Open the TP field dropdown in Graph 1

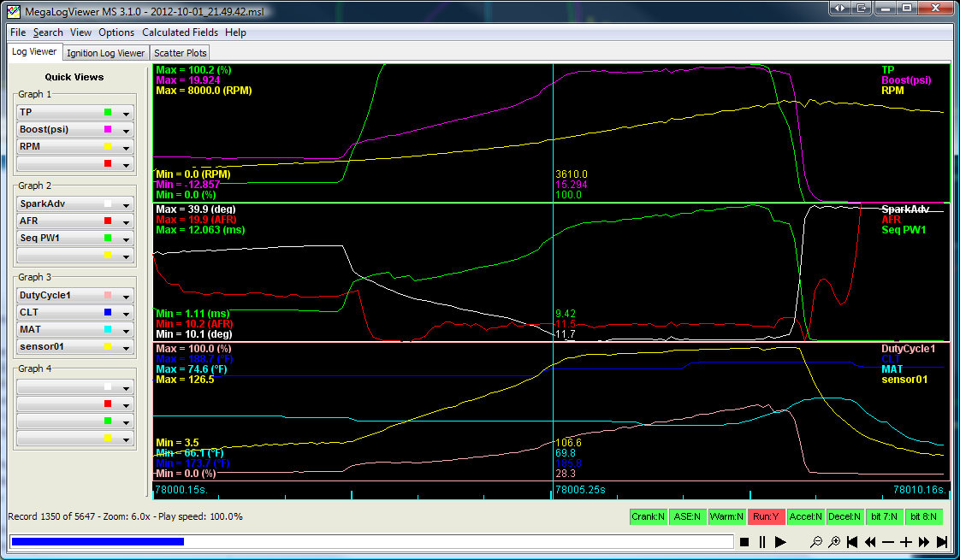click(74, 112)
